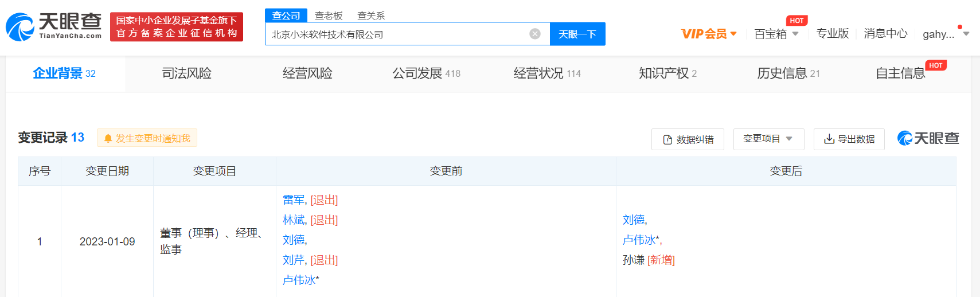
Task: Click the 变更记录 13 heading
Action: click(51, 138)
